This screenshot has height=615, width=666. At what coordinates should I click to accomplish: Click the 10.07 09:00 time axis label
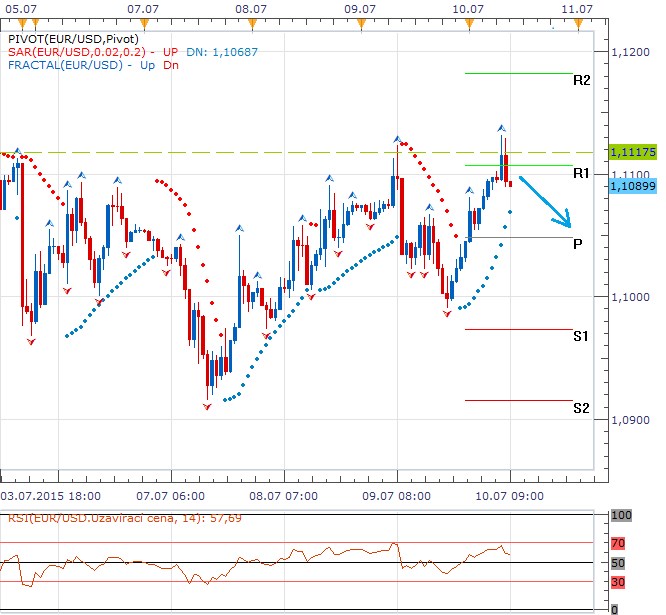click(x=509, y=496)
